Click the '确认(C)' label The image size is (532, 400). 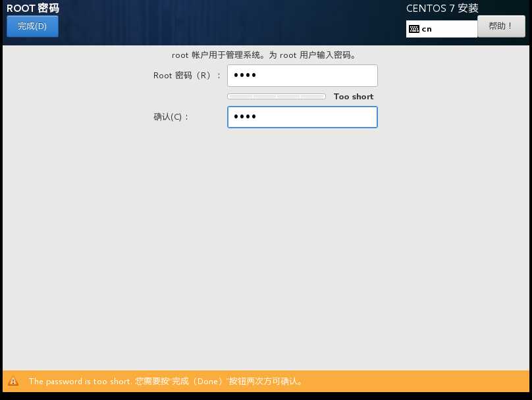[x=171, y=117]
